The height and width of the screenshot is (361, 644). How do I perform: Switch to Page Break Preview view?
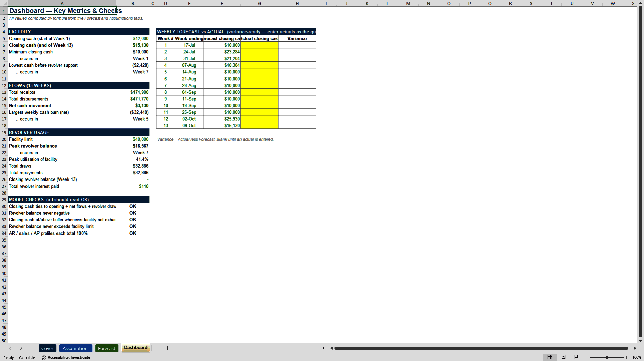click(577, 357)
